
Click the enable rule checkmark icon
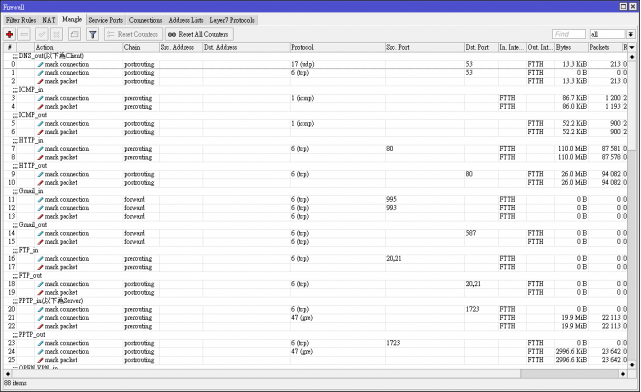tap(42, 34)
